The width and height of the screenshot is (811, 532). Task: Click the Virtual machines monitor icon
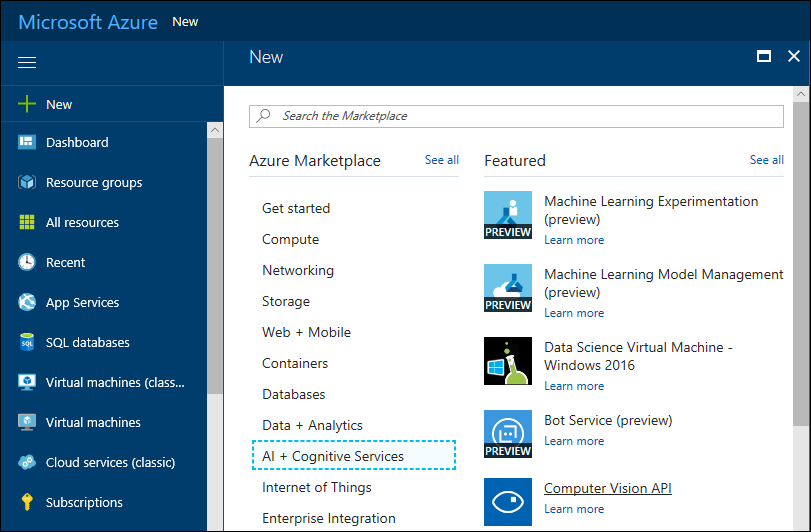coord(27,422)
